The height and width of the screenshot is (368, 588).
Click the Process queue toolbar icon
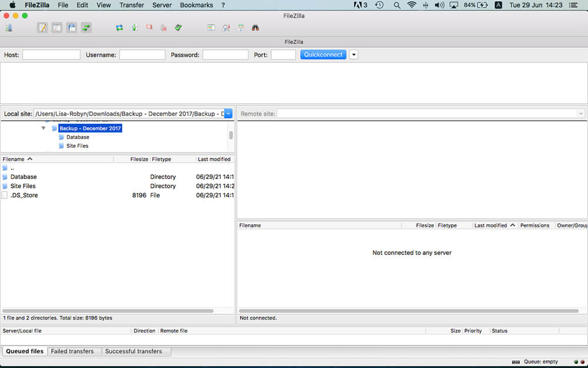[134, 28]
